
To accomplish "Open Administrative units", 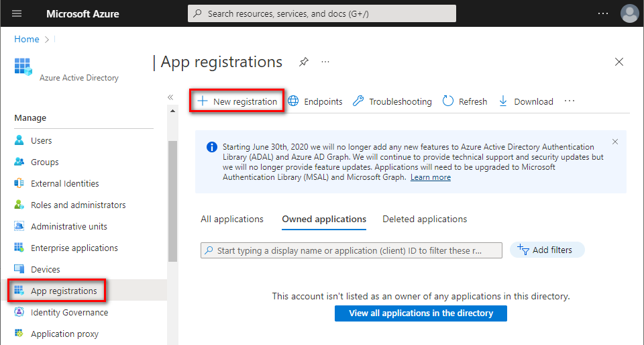I will point(69,227).
